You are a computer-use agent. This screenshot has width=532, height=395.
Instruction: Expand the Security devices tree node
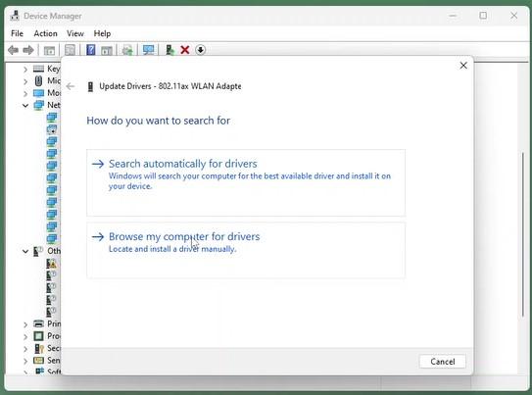pyautogui.click(x=25, y=349)
